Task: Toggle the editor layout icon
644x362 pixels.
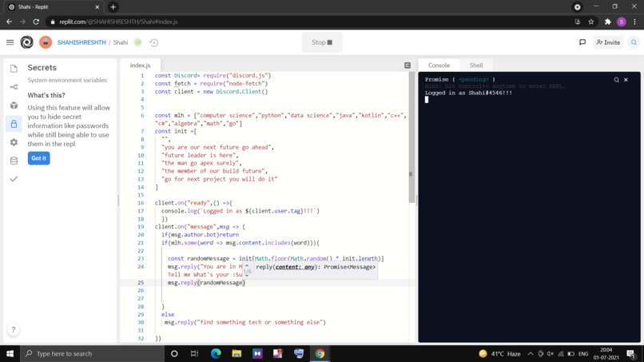Action: pyautogui.click(x=407, y=66)
